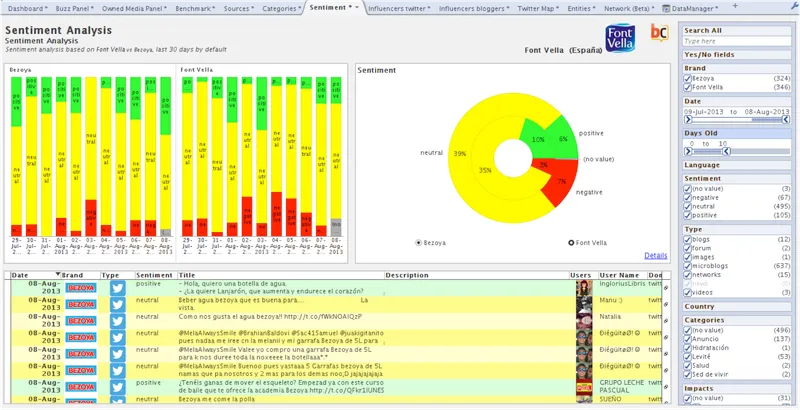
Task: Click Twitter icon in 'pues nadaa me iree' row
Action: coord(118,337)
